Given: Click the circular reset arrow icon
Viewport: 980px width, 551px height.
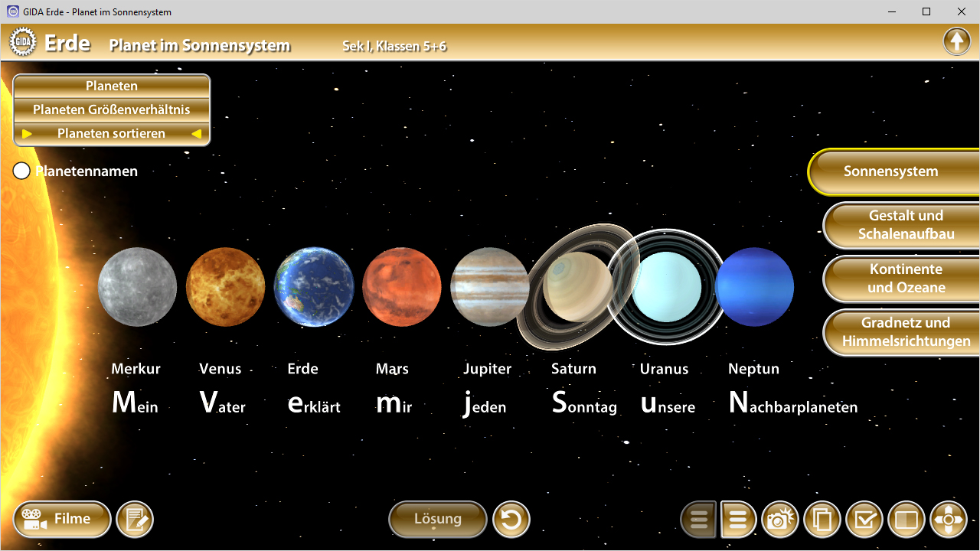Looking at the screenshot, I should [511, 519].
